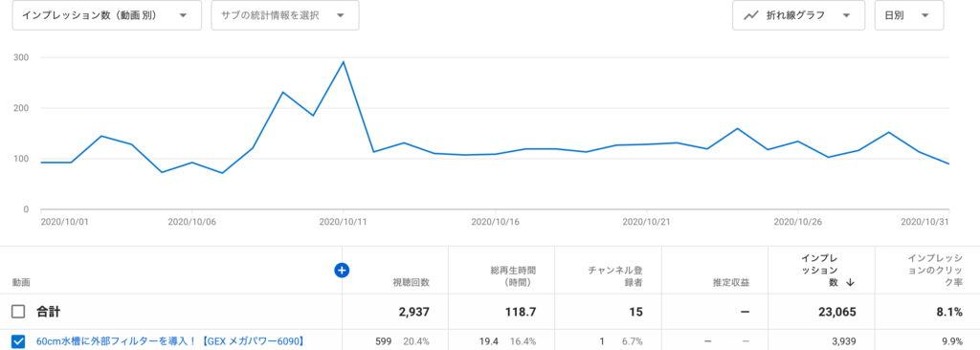Screen dimensions: 980x350
Task: Click the 2020/10/01 chart start point
Action: pyautogui.click(x=41, y=163)
